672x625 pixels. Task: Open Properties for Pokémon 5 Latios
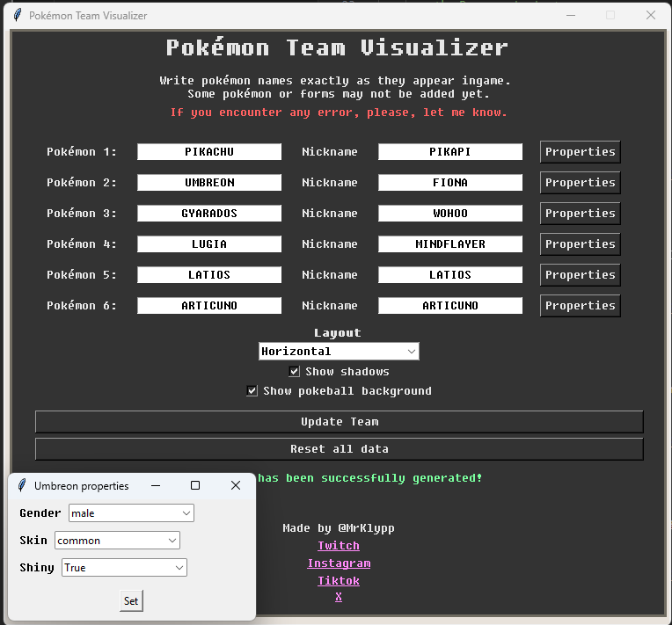point(580,274)
